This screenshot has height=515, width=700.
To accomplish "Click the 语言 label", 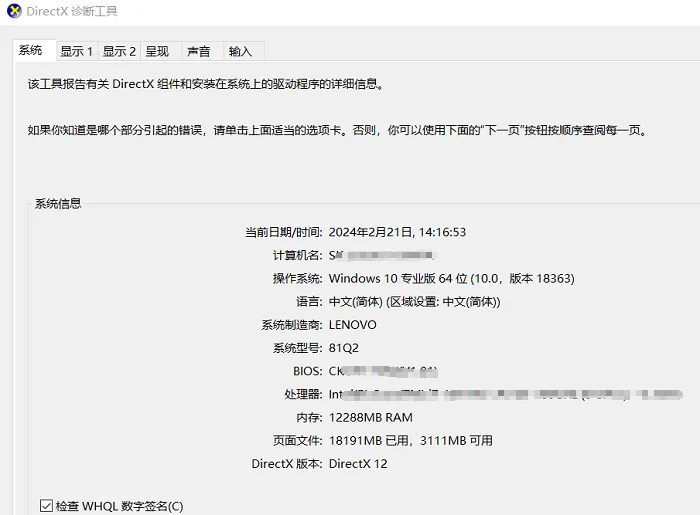I will tap(309, 302).
